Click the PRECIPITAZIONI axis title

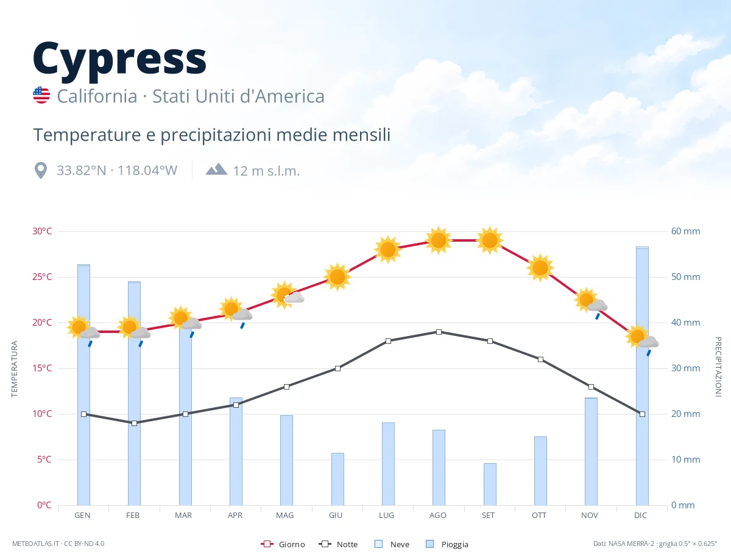pyautogui.click(x=718, y=367)
